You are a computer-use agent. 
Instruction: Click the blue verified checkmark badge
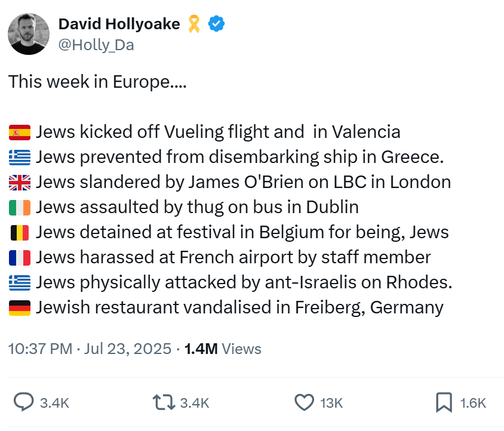pyautogui.click(x=216, y=23)
